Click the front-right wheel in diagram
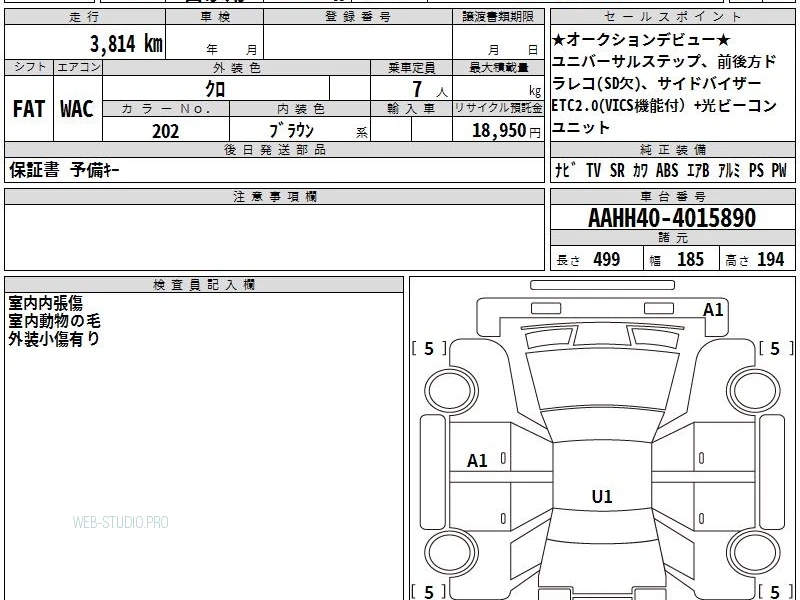 (x=754, y=390)
